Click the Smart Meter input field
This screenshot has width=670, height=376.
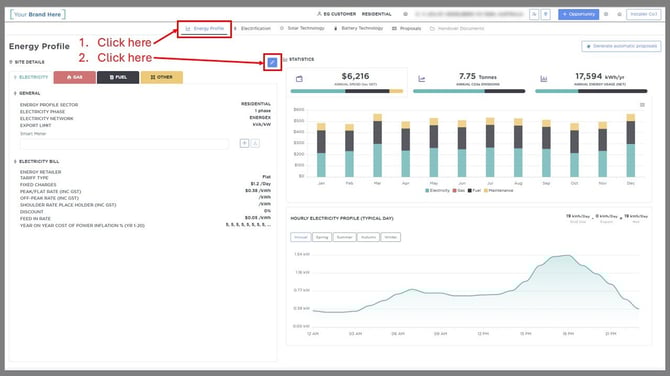point(124,144)
